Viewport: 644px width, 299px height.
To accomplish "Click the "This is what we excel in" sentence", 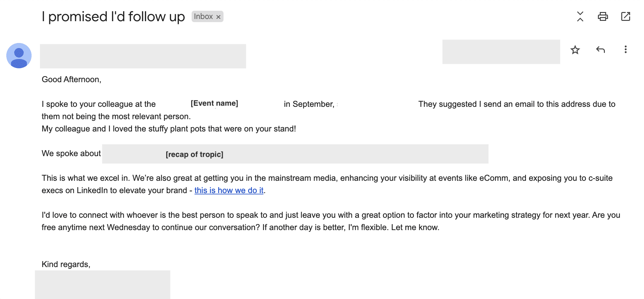I will [85, 178].
